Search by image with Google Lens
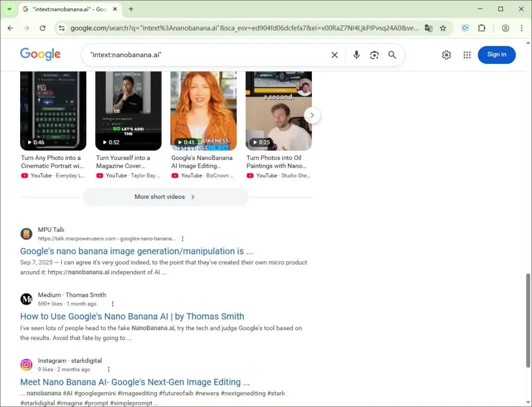Image resolution: width=532 pixels, height=407 pixels. 374,55
